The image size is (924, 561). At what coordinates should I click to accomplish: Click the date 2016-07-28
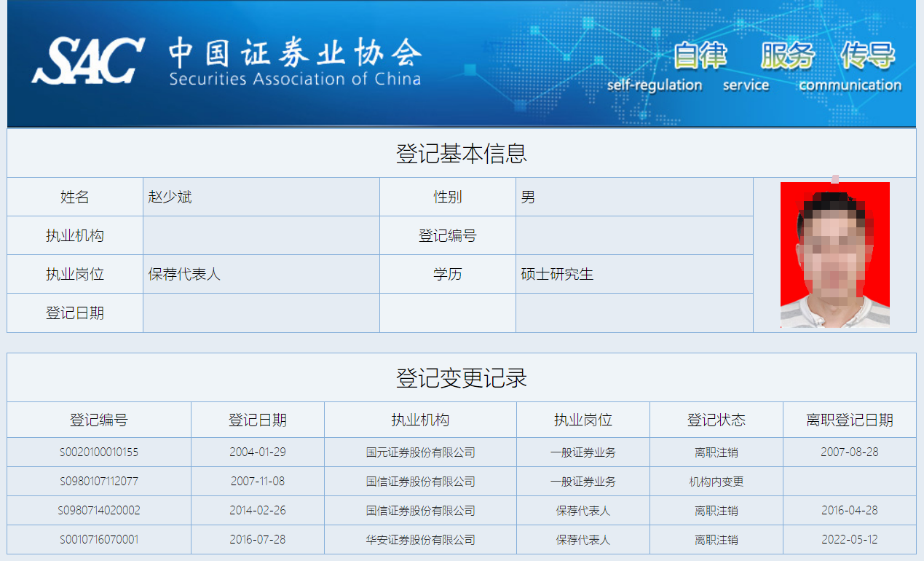258,539
